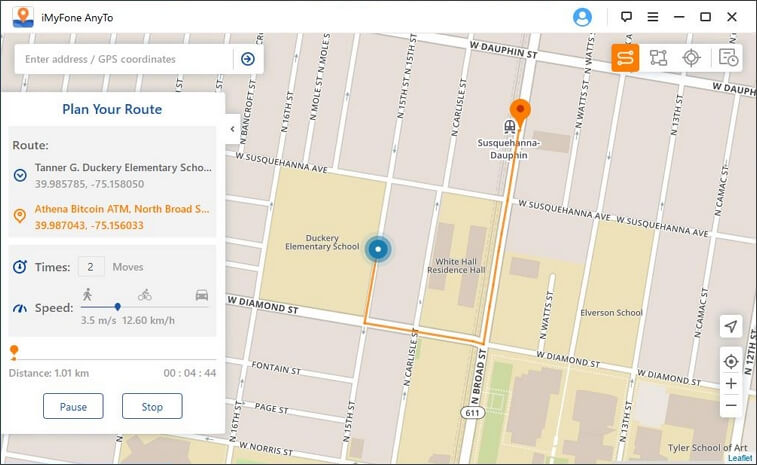
Task: Select the two-spot route mode icon
Action: click(x=625, y=58)
